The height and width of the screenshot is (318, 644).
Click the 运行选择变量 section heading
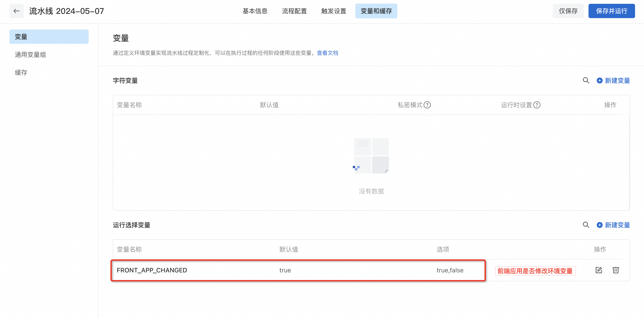click(x=132, y=225)
